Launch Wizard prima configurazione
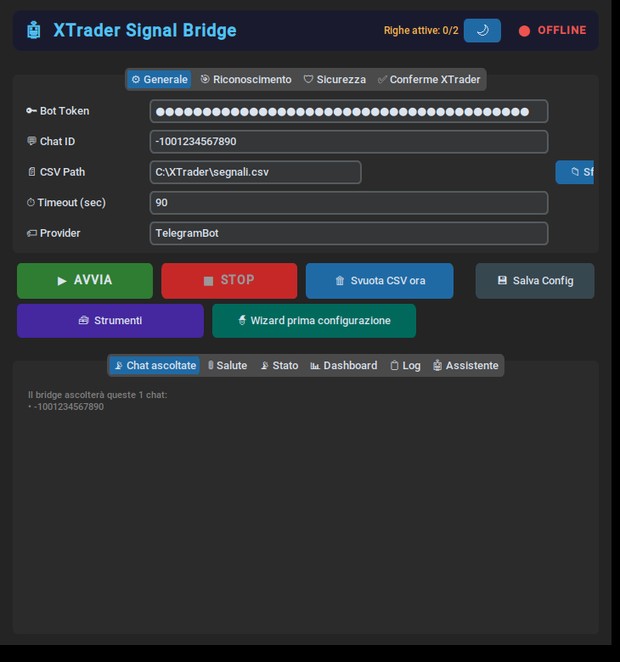The width and height of the screenshot is (620, 662). point(314,320)
